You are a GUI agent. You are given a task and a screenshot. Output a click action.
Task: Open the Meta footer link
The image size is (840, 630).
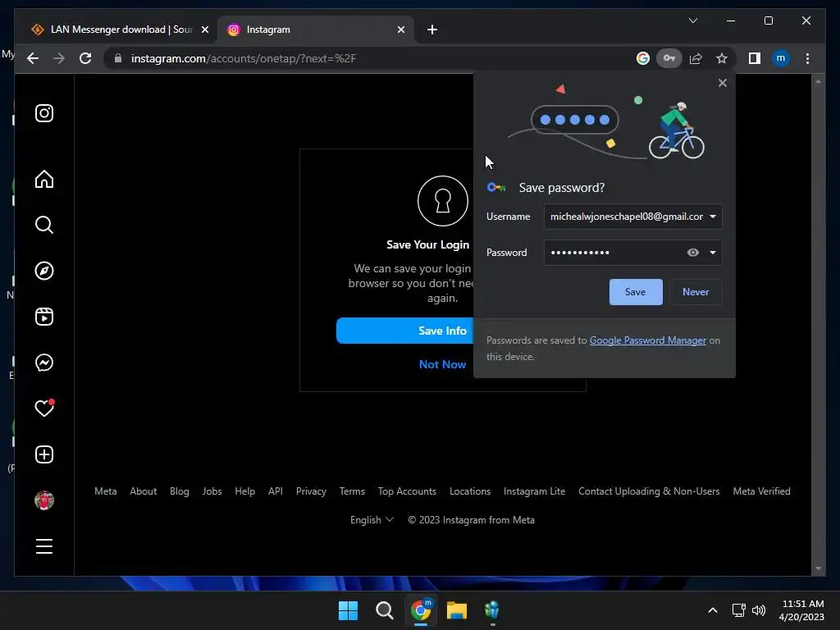(x=106, y=491)
